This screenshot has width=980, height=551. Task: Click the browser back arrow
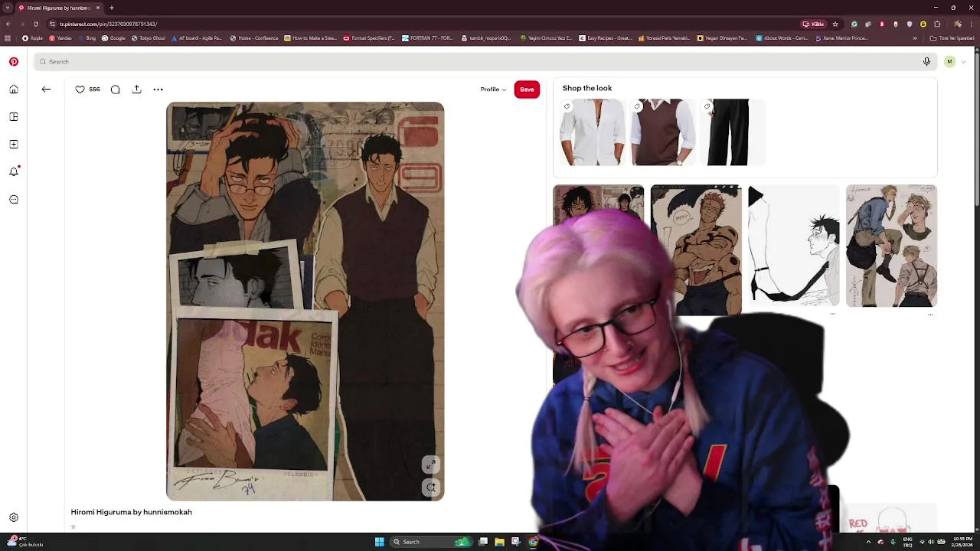click(8, 24)
